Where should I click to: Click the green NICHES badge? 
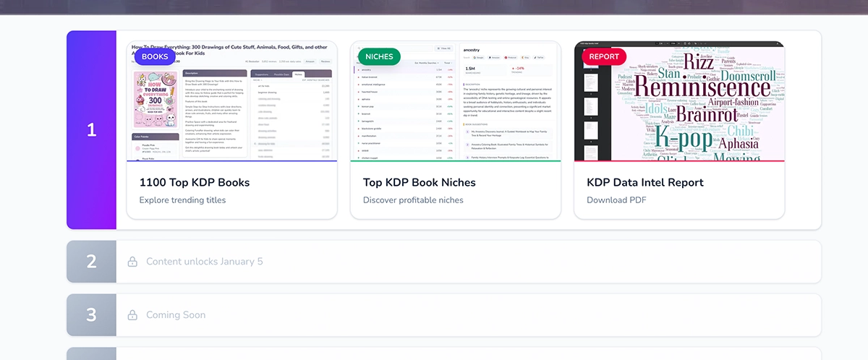379,56
